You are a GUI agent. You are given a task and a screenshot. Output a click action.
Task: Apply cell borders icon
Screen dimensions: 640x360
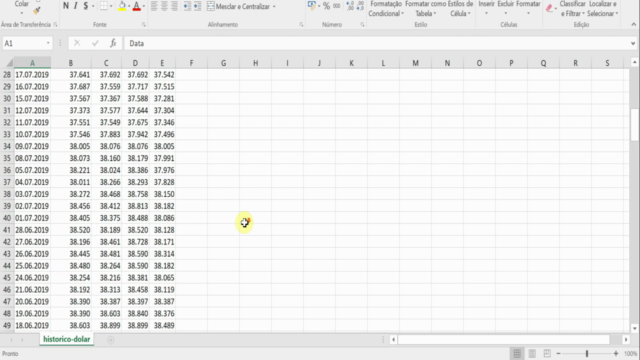point(104,6)
